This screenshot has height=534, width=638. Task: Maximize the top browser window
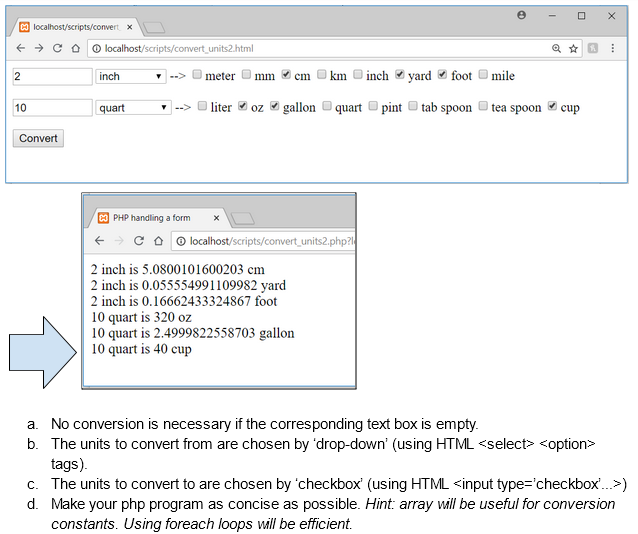[581, 15]
